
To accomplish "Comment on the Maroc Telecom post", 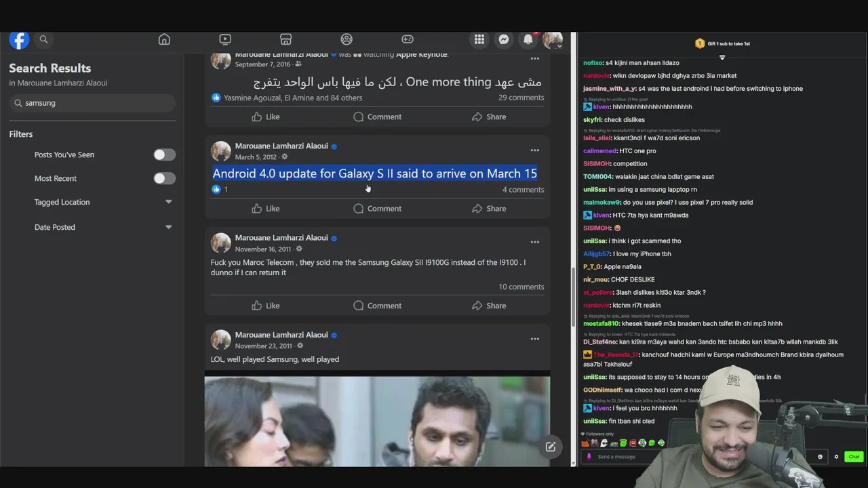I will [377, 306].
